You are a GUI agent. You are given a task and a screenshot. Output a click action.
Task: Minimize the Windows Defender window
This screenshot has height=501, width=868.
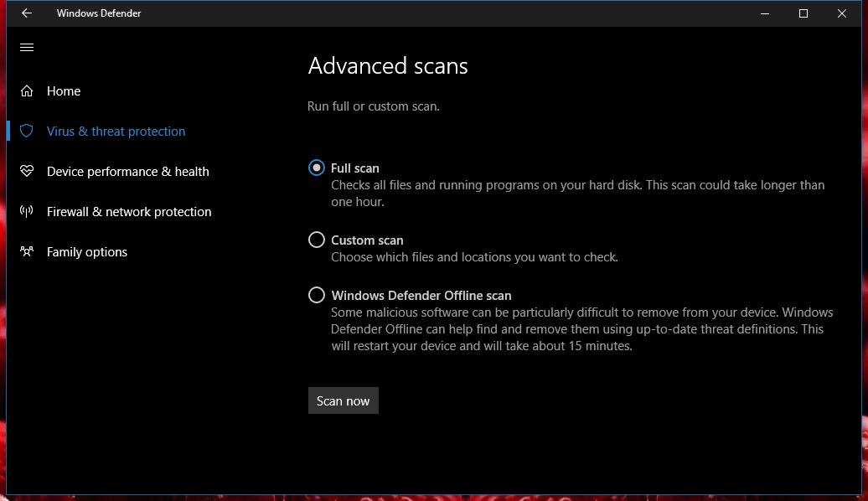click(x=764, y=13)
